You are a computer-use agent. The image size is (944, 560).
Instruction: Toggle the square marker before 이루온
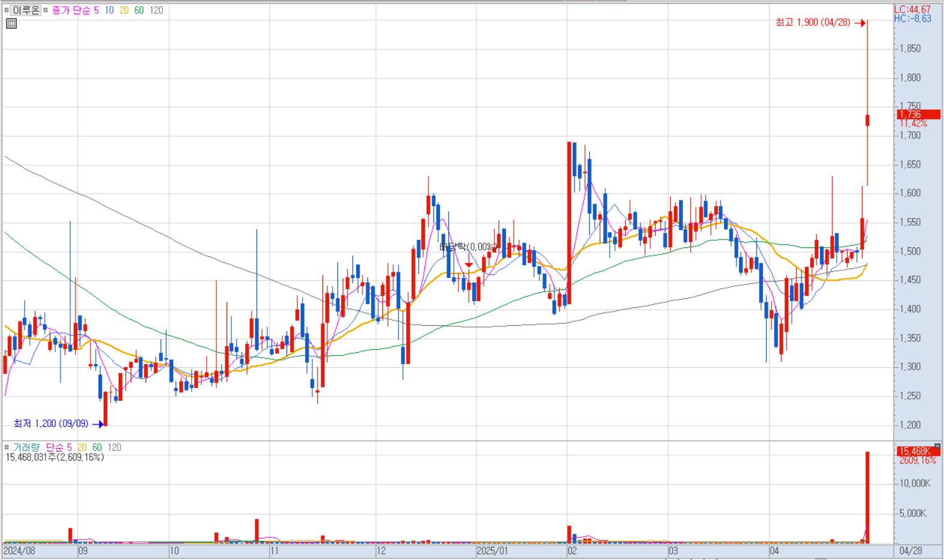point(7,10)
